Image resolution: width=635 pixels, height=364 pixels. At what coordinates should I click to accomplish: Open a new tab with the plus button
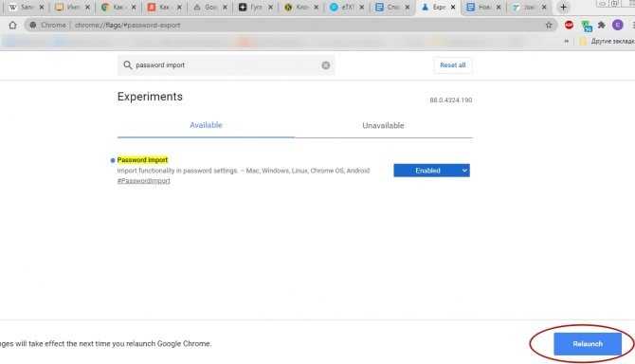563,7
